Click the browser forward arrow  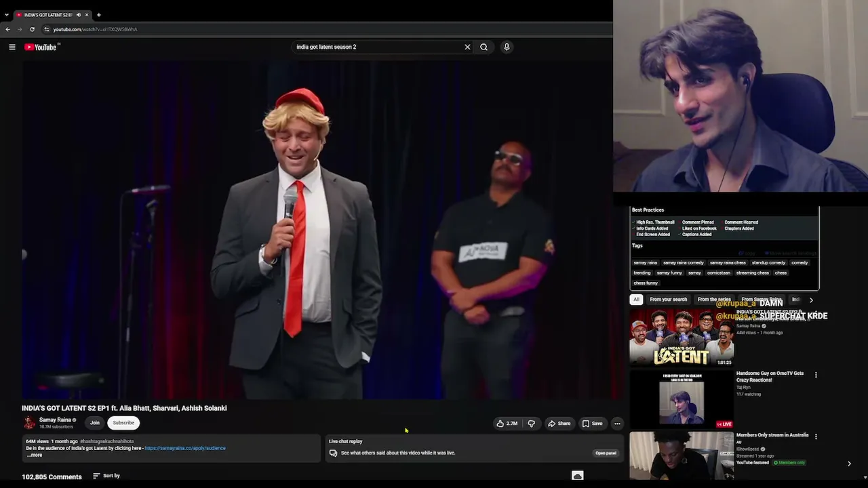20,29
